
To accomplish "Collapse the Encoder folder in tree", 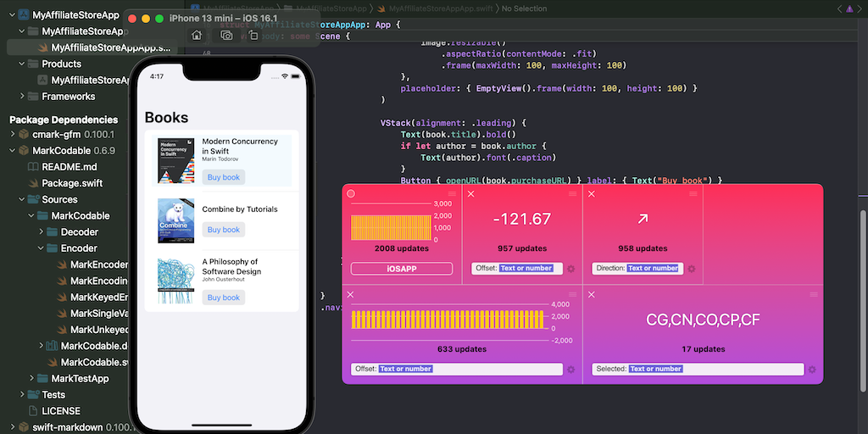I will (42, 248).
